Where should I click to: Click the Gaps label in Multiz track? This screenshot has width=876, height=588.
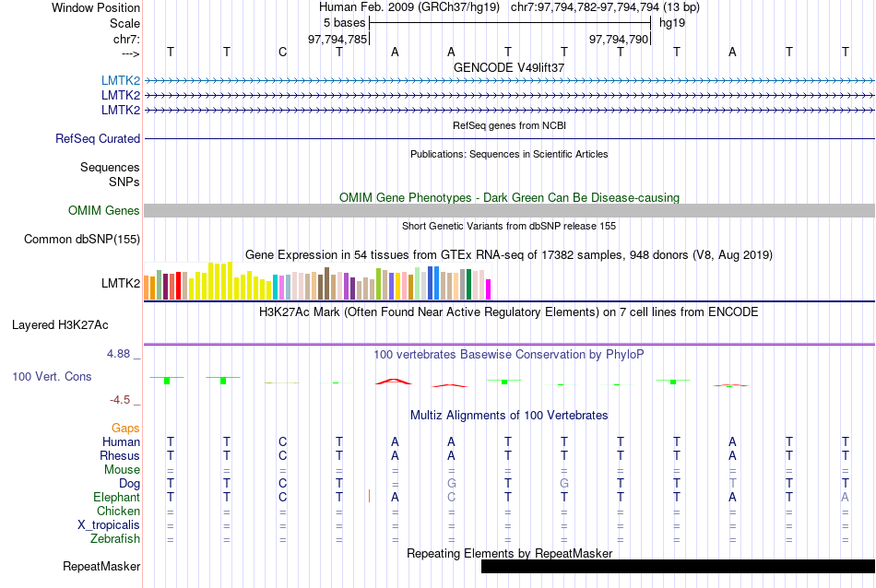[x=125, y=428]
